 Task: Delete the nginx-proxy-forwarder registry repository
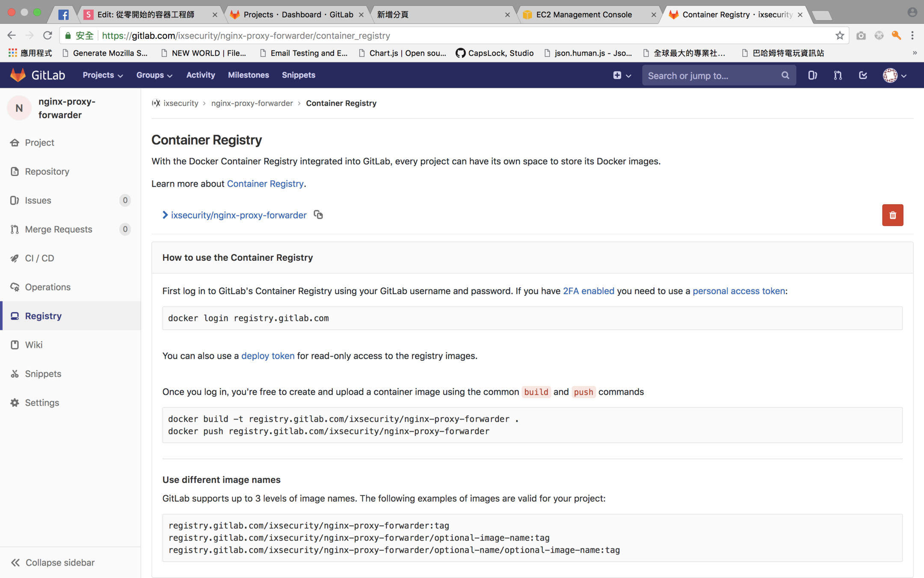click(x=892, y=215)
